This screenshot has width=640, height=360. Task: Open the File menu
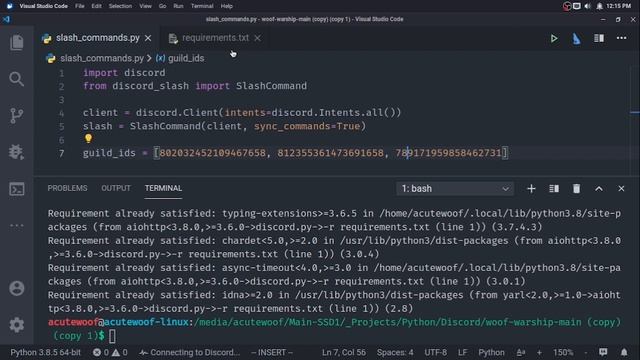pos(80,6)
